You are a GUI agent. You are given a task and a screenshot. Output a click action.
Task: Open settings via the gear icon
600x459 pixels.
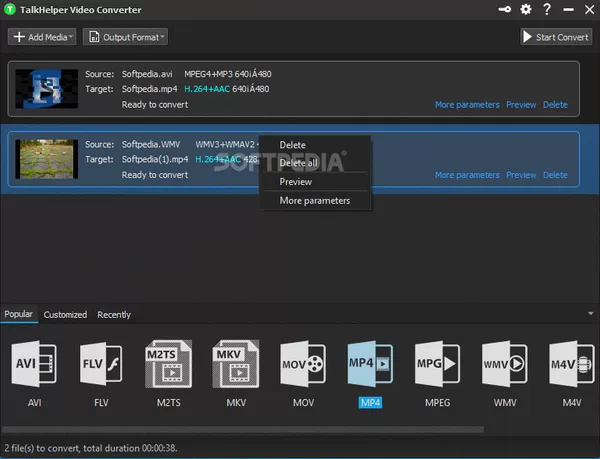pyautogui.click(x=526, y=9)
